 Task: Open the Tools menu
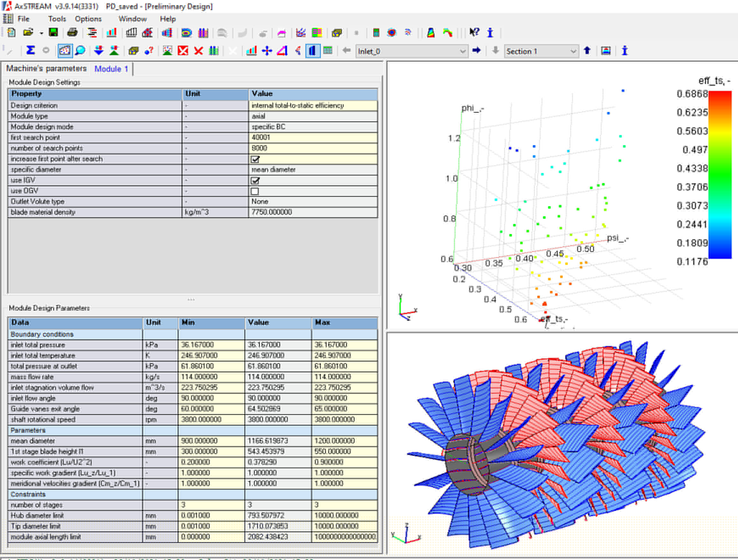57,19
